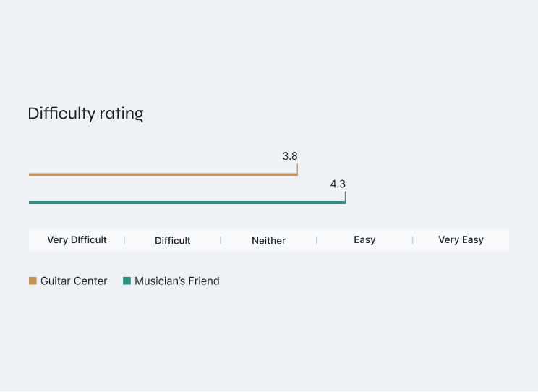Toggle the Guitar Center legend label

pyautogui.click(x=74, y=281)
